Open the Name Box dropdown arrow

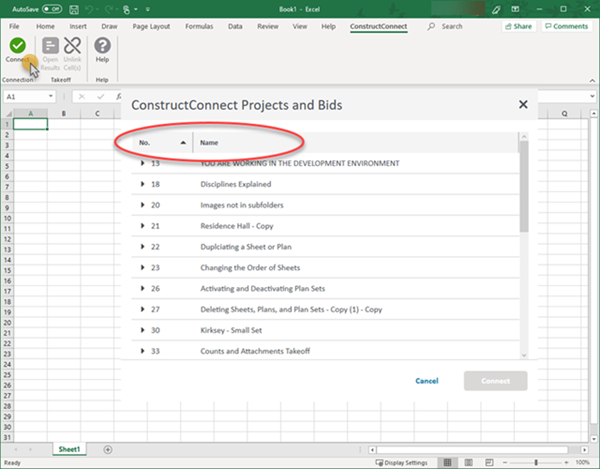pyautogui.click(x=51, y=96)
